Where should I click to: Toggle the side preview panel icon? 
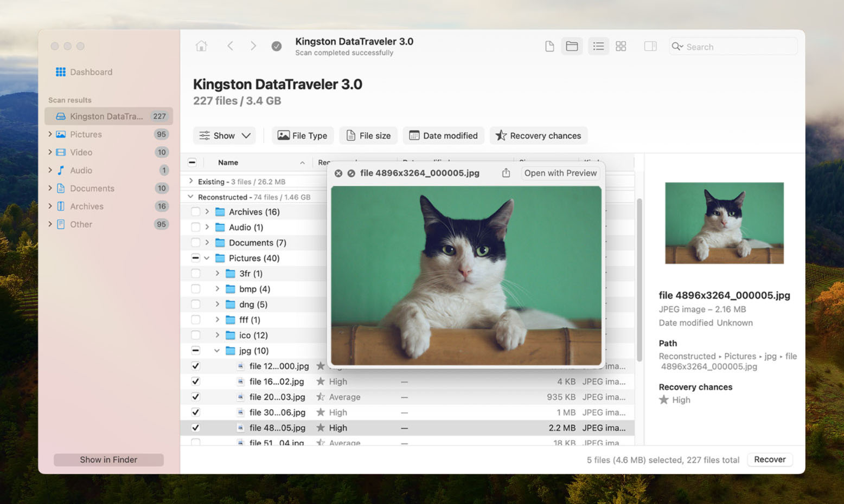(x=650, y=47)
